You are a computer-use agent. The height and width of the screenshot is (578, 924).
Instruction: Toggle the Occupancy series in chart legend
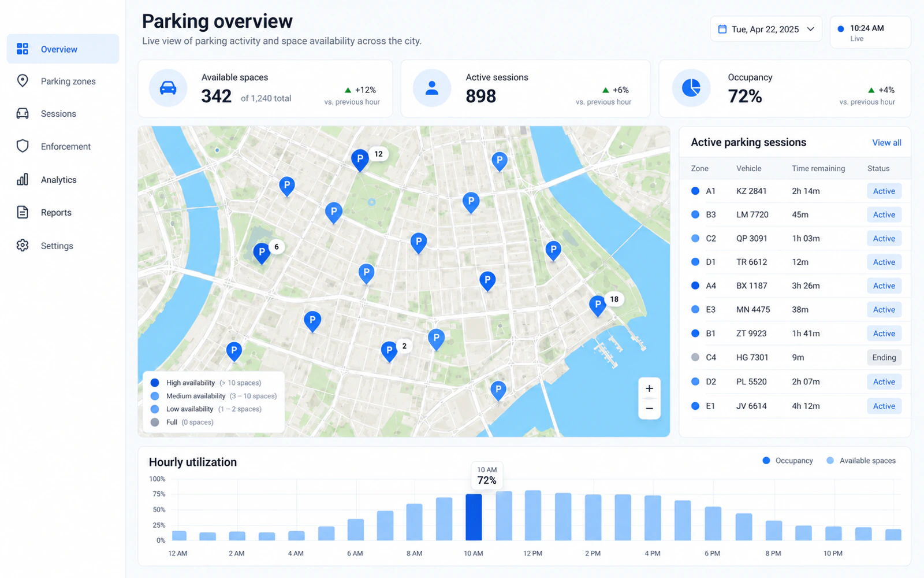pos(788,461)
